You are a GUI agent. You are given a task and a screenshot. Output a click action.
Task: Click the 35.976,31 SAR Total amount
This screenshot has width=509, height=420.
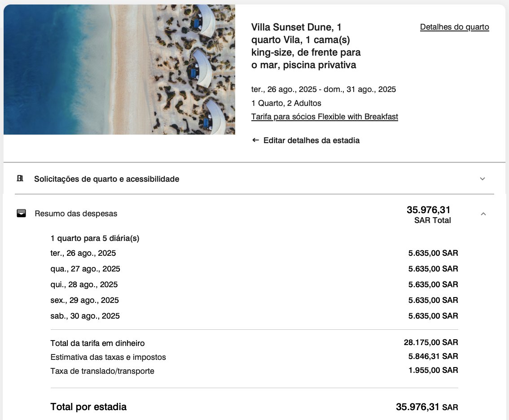[x=429, y=214]
